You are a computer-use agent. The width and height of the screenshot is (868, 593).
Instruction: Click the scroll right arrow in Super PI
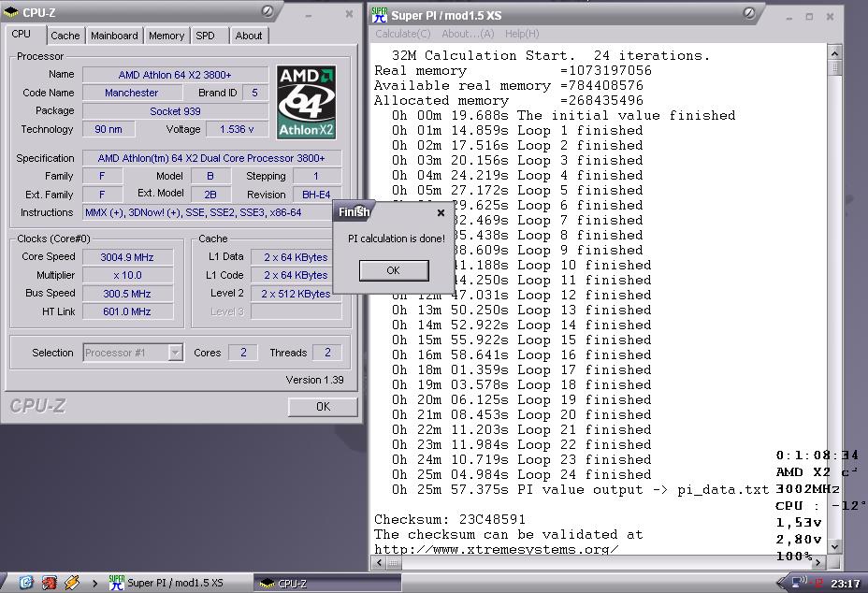818,562
